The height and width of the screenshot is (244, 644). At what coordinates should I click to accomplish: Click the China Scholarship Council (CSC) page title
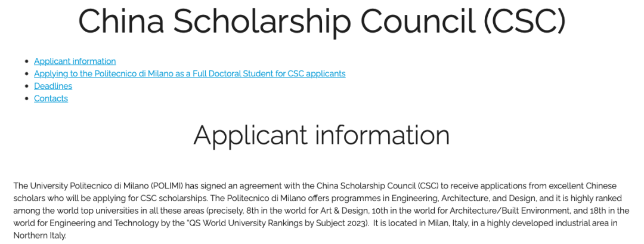[321, 20]
